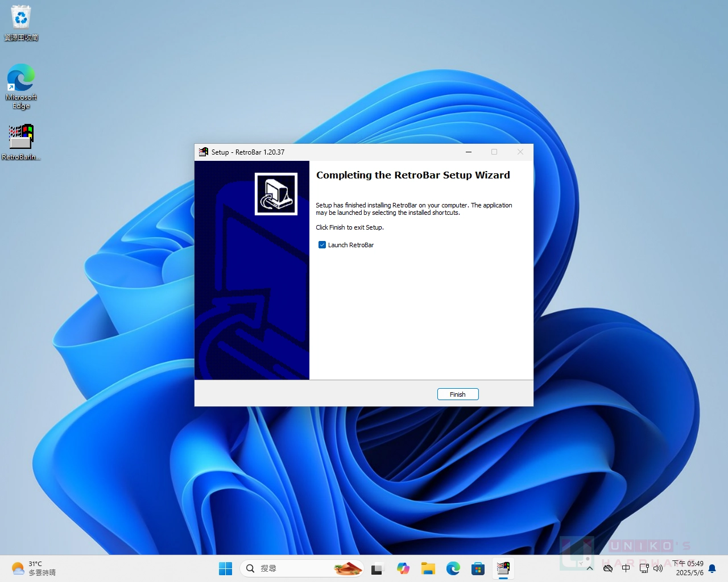
Task: Launch Copilot from taskbar
Action: tap(403, 568)
